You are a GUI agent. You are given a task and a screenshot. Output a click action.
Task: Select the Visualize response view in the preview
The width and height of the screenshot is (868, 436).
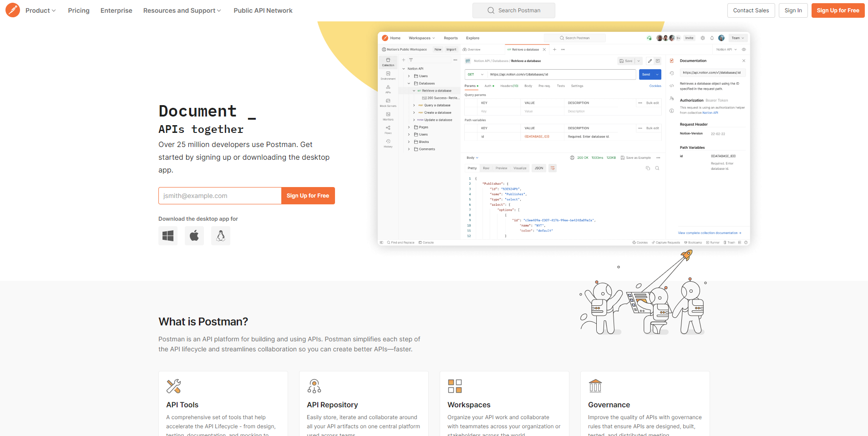(x=520, y=168)
